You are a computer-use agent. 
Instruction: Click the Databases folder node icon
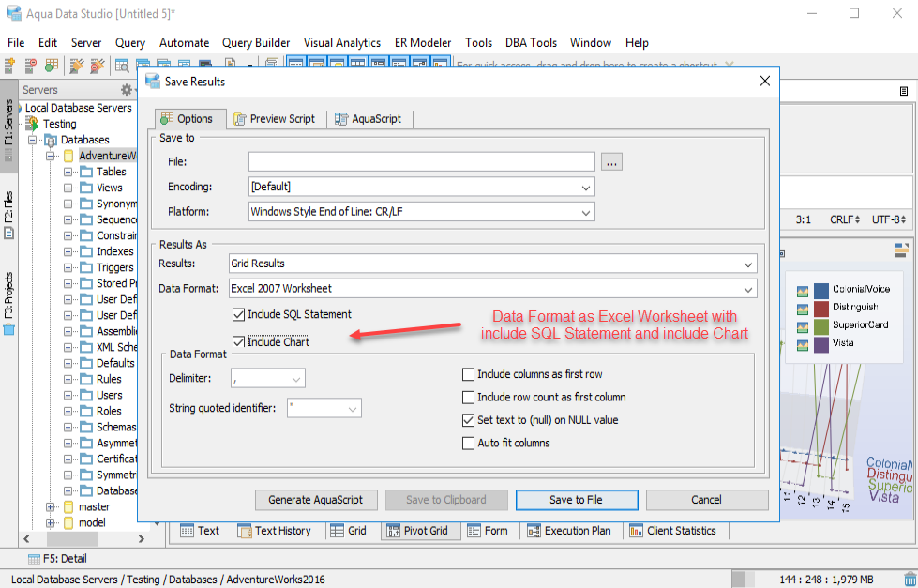pyautogui.click(x=51, y=140)
